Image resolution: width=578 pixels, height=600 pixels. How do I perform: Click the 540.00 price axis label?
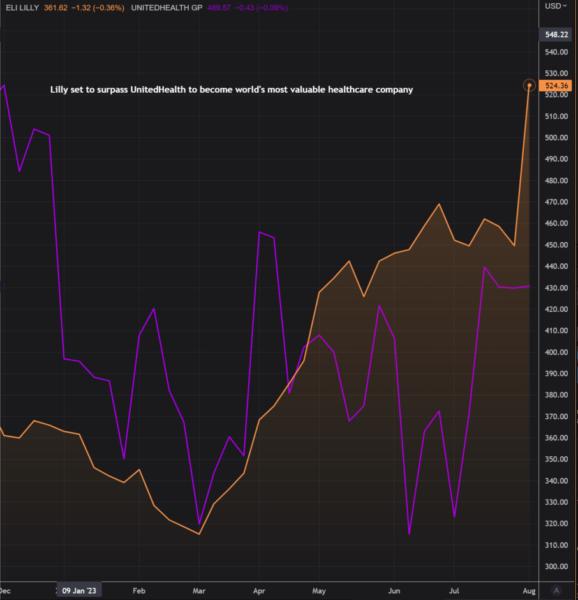(557, 52)
